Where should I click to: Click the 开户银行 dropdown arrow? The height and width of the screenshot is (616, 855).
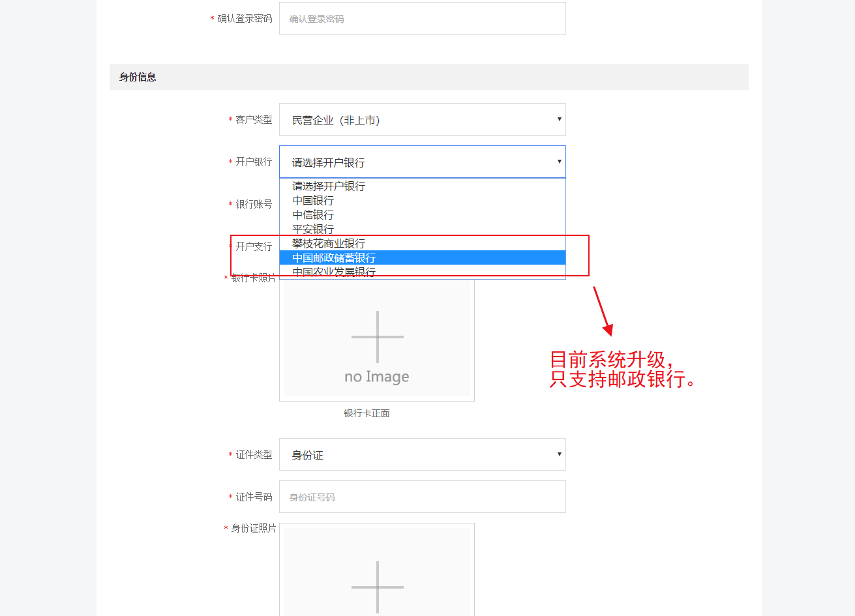click(559, 162)
